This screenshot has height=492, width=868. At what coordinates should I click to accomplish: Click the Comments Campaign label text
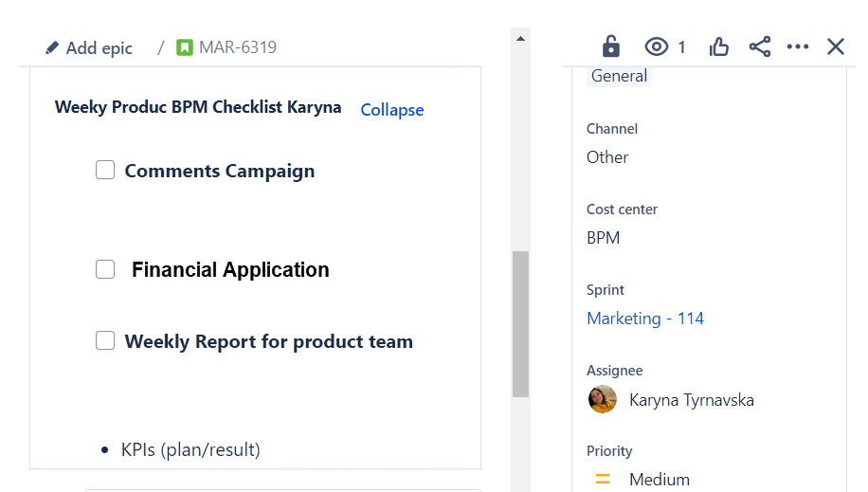(x=219, y=171)
